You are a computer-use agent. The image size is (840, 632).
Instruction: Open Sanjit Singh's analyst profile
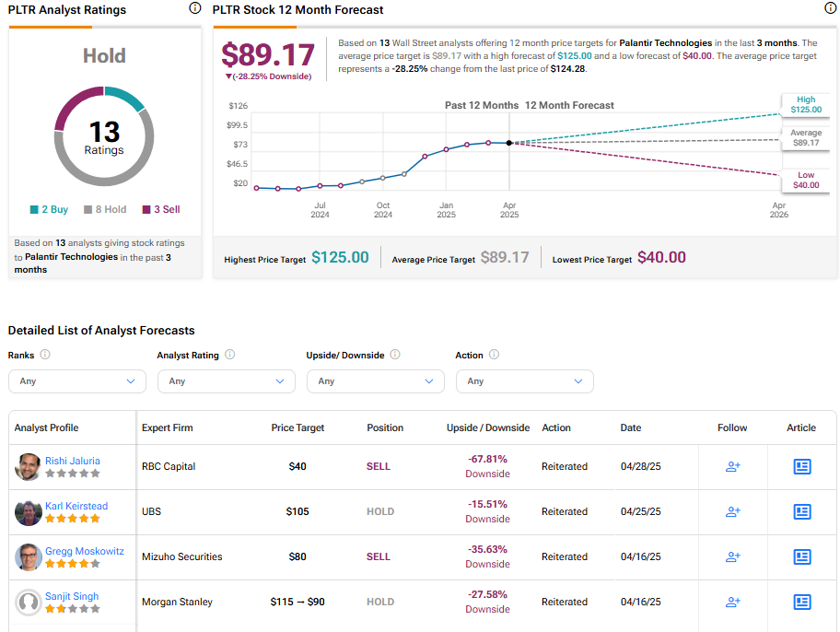coord(72,595)
